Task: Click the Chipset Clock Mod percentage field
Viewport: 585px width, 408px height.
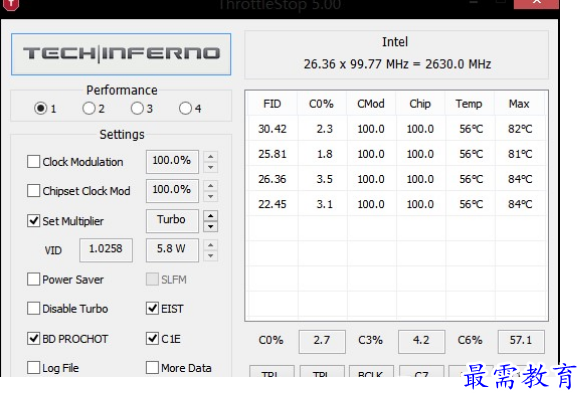Action: coord(172,191)
